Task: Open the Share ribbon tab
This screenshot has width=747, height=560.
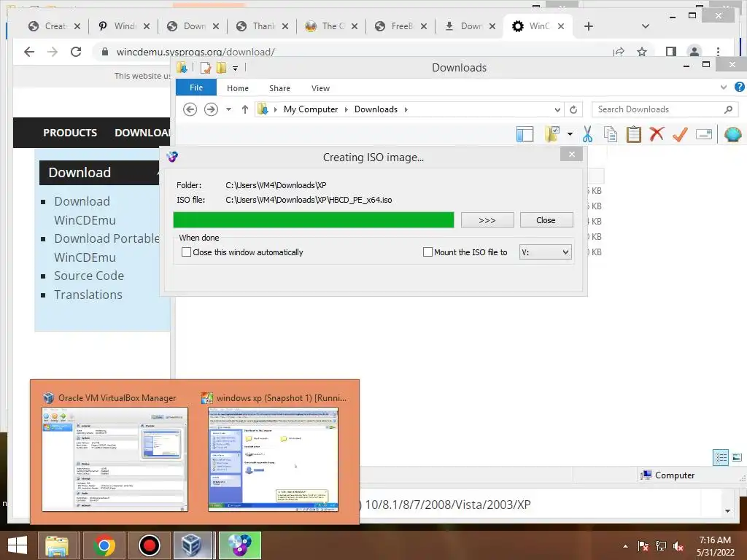Action: (279, 88)
